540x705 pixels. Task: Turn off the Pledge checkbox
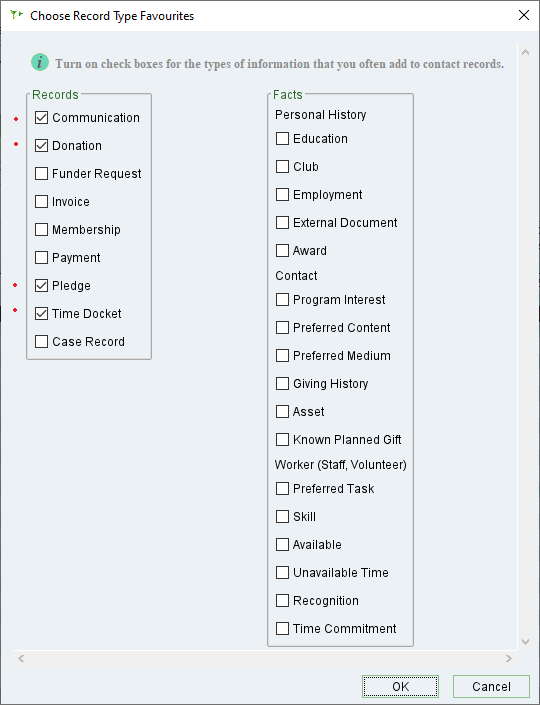coord(41,286)
